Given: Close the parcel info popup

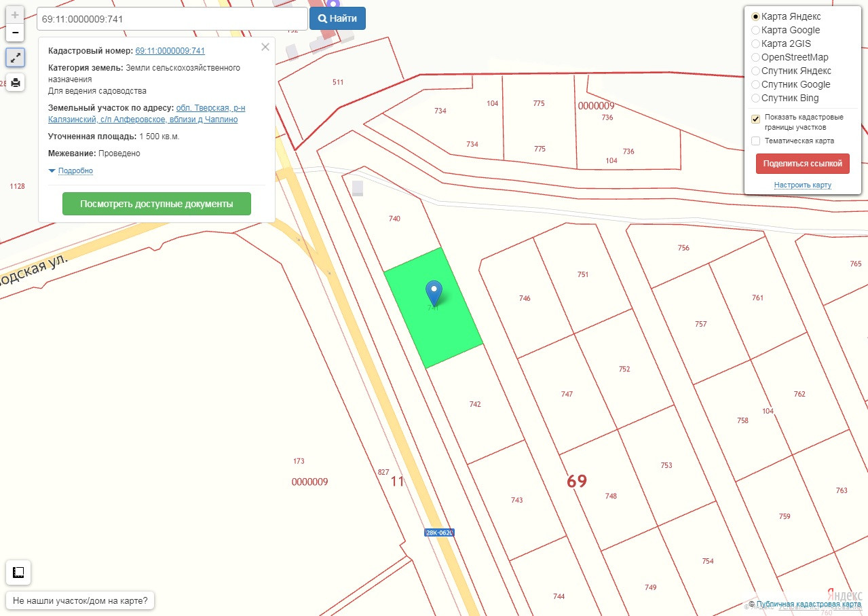Looking at the screenshot, I should 265,47.
